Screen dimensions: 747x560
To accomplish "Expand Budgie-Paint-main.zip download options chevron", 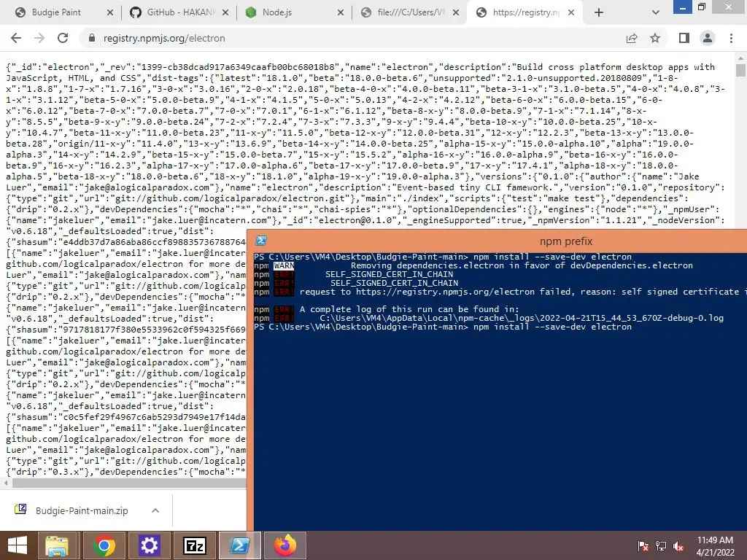I will pos(155,510).
